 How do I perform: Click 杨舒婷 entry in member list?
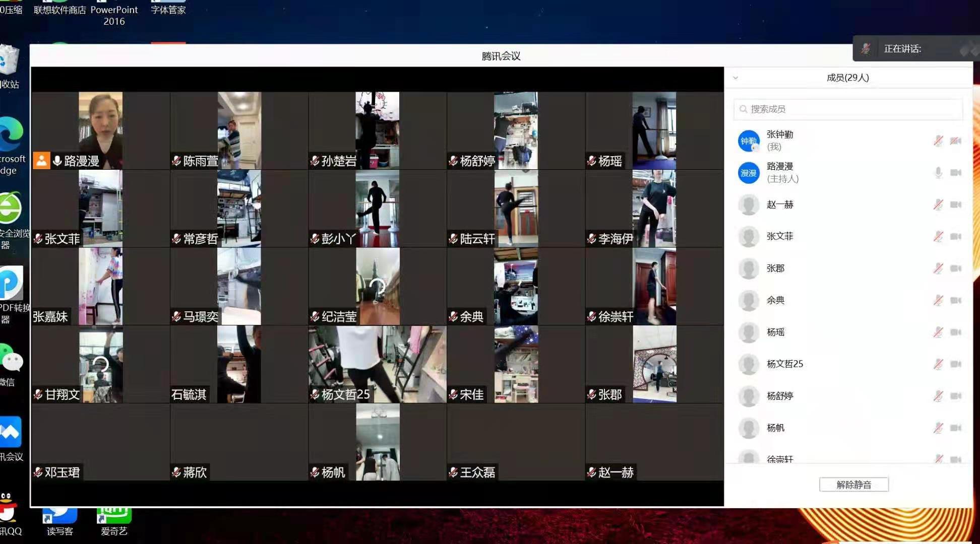pyautogui.click(x=780, y=396)
